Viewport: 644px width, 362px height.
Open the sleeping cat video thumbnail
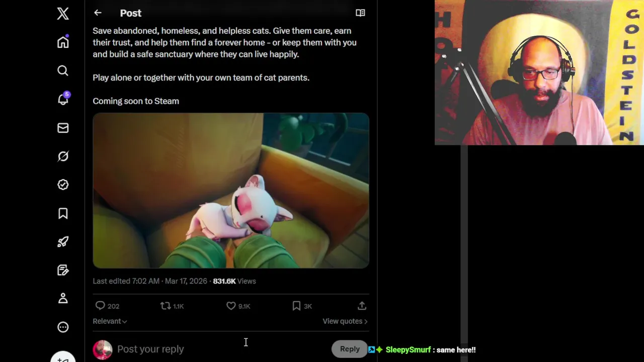[x=231, y=191]
